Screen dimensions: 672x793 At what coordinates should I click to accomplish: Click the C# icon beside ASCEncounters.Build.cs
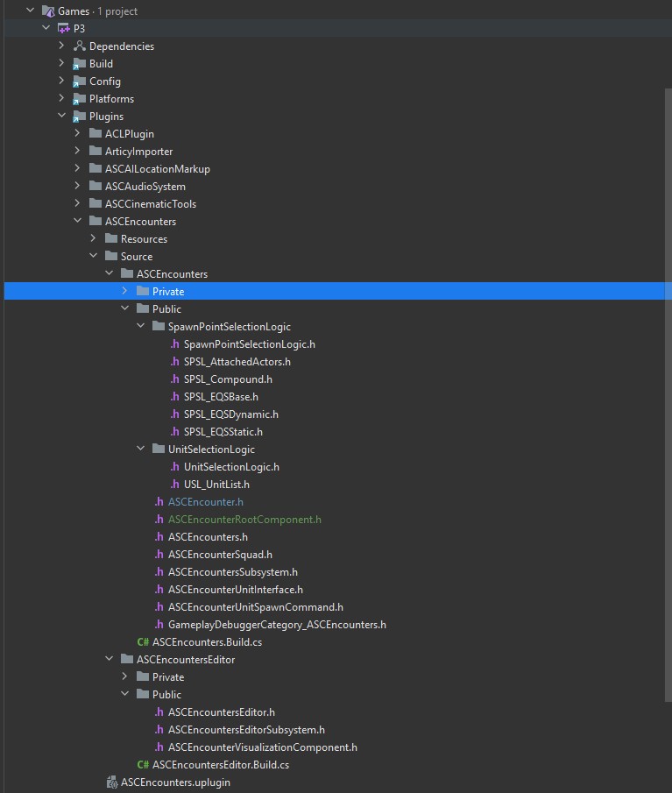(x=142, y=641)
